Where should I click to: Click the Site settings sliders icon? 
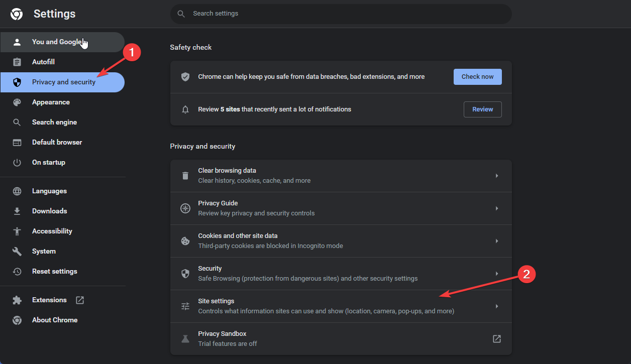pos(185,306)
